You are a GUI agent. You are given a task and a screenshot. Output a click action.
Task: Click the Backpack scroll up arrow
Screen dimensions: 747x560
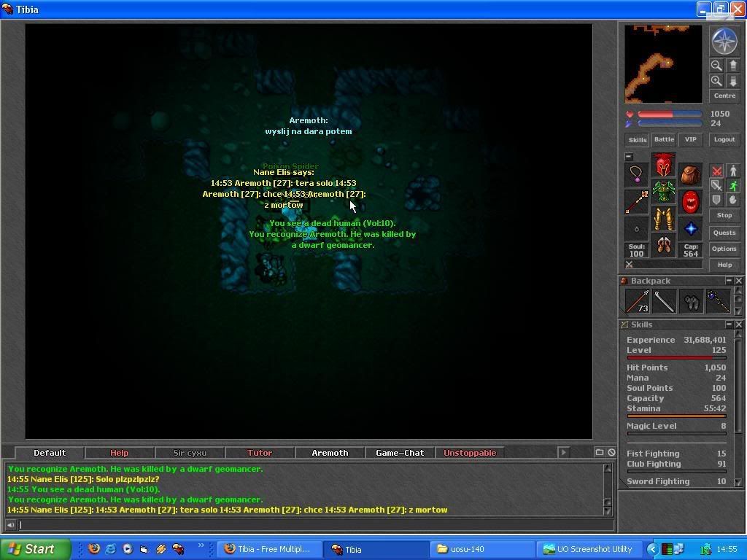(x=738, y=290)
